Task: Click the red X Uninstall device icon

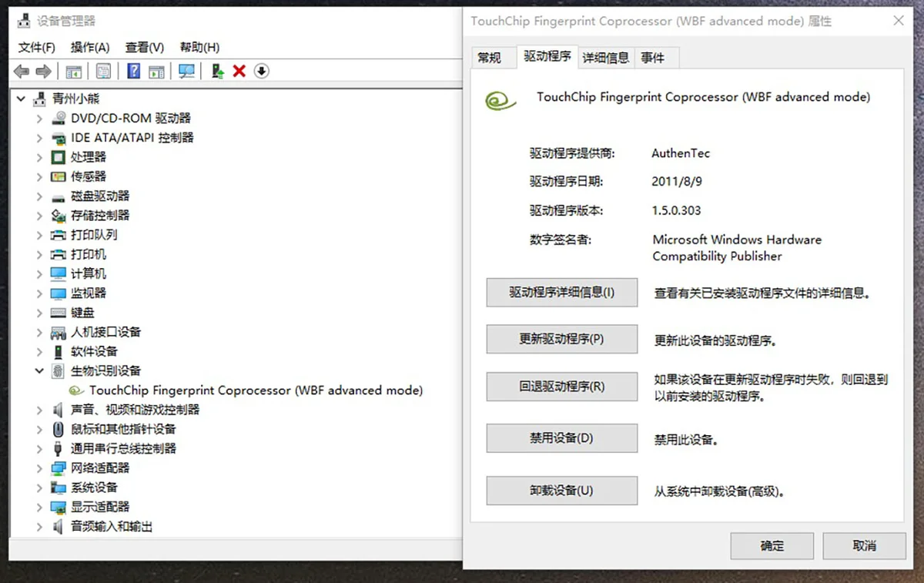Action: tap(239, 72)
